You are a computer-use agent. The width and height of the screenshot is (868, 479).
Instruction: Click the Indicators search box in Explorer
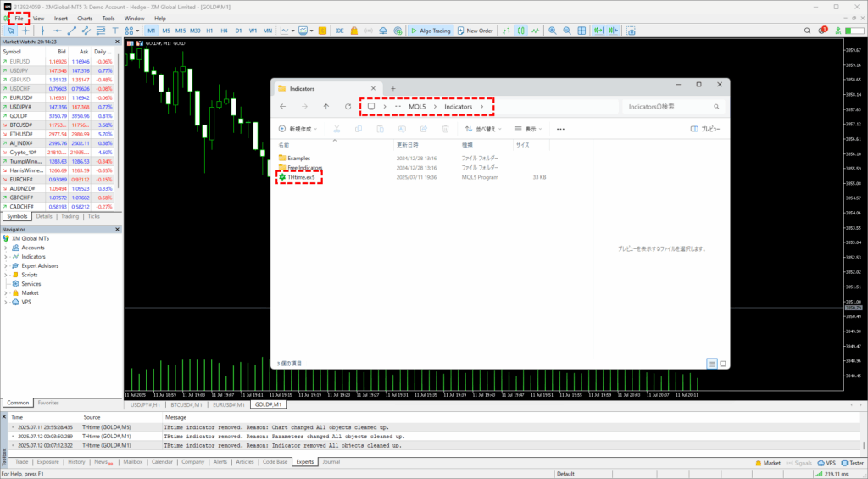pyautogui.click(x=673, y=107)
